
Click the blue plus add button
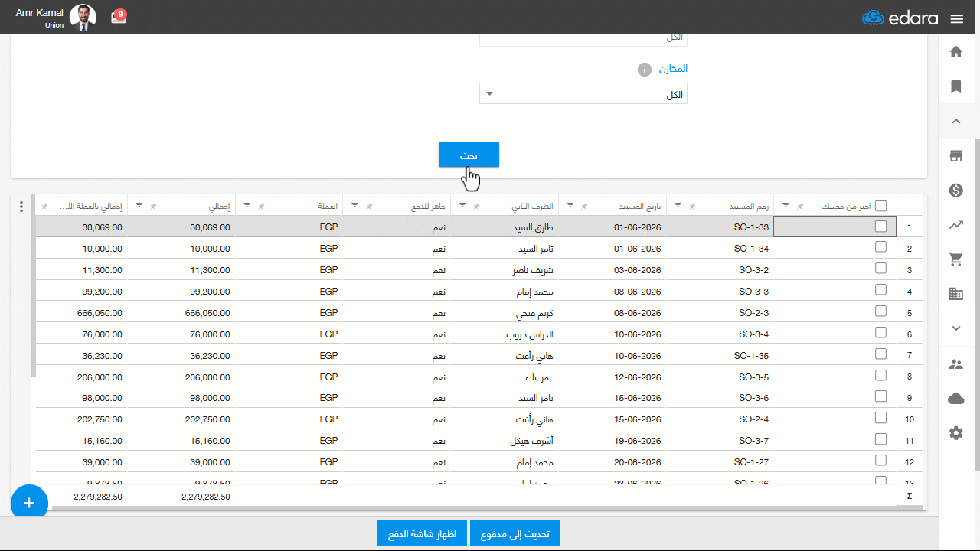tap(29, 503)
